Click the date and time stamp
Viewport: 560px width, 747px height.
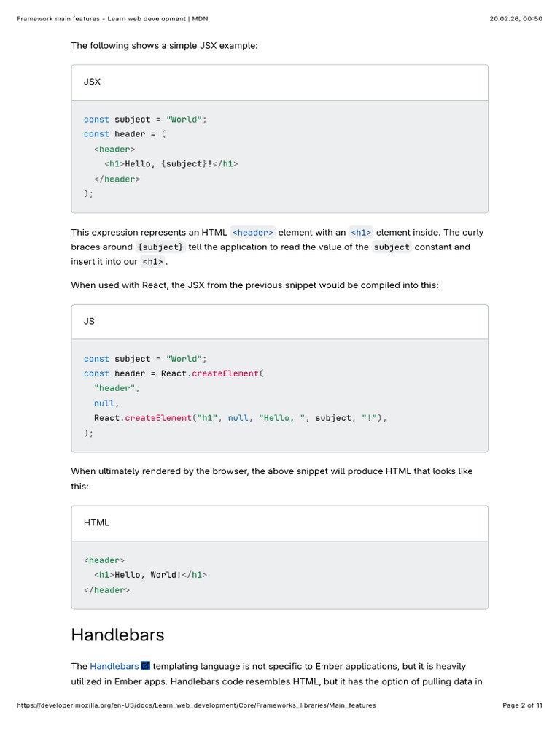[516, 18]
